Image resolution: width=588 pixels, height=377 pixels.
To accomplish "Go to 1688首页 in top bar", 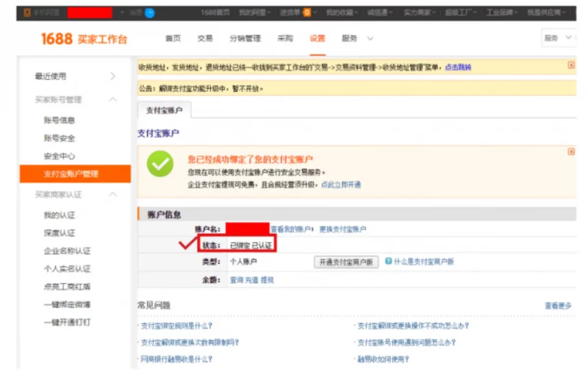I will point(215,13).
